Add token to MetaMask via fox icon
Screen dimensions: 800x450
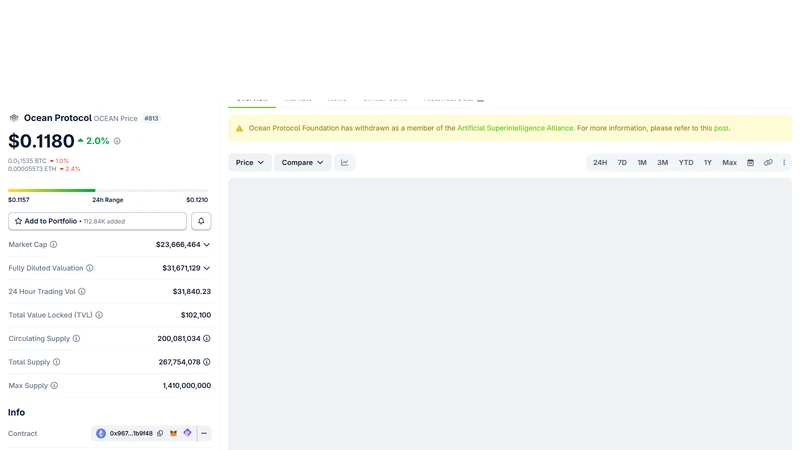(173, 433)
